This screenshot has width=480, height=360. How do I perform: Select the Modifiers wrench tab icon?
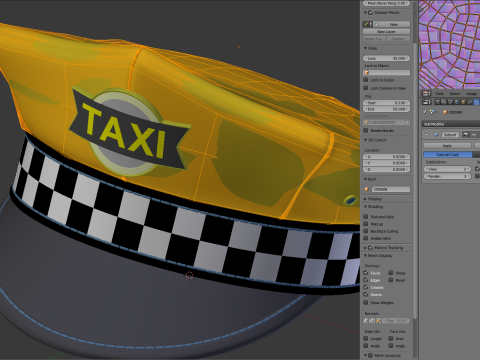(x=477, y=102)
